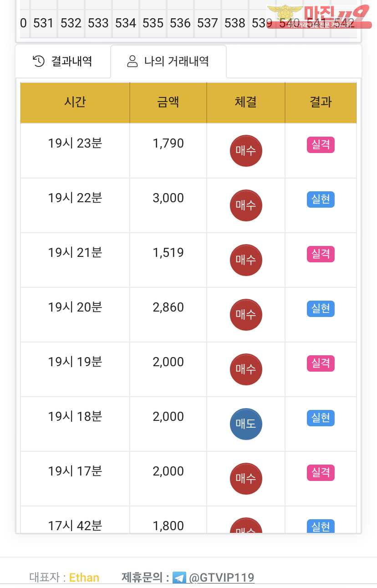
Task: Click the Ethan representative name
Action: [84, 578]
